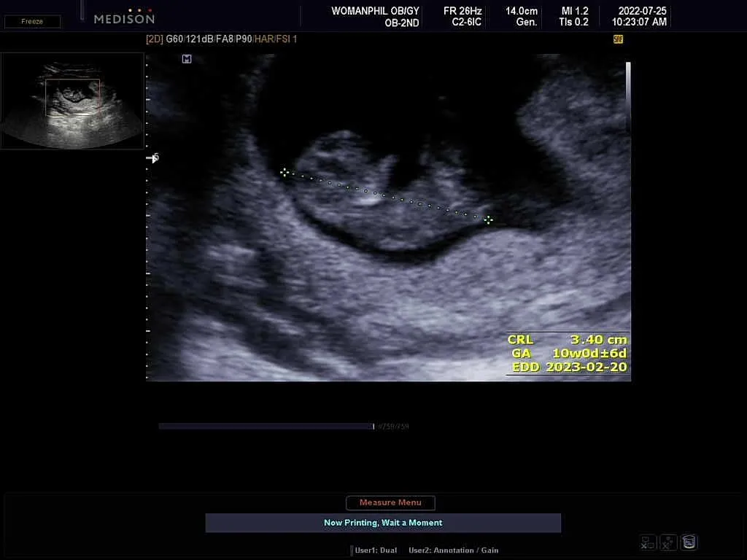
Task: Click the MI 1.2 value
Action: click(574, 11)
